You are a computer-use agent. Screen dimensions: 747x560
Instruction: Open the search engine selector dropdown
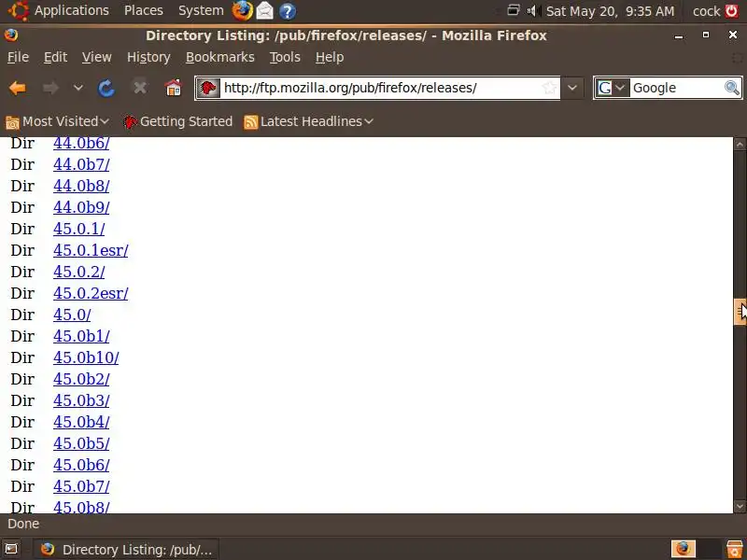[x=612, y=88]
